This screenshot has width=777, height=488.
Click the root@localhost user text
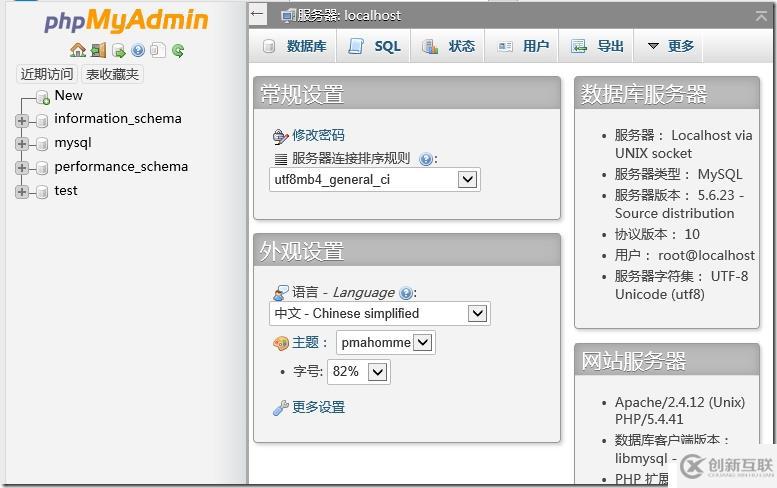[x=706, y=255]
